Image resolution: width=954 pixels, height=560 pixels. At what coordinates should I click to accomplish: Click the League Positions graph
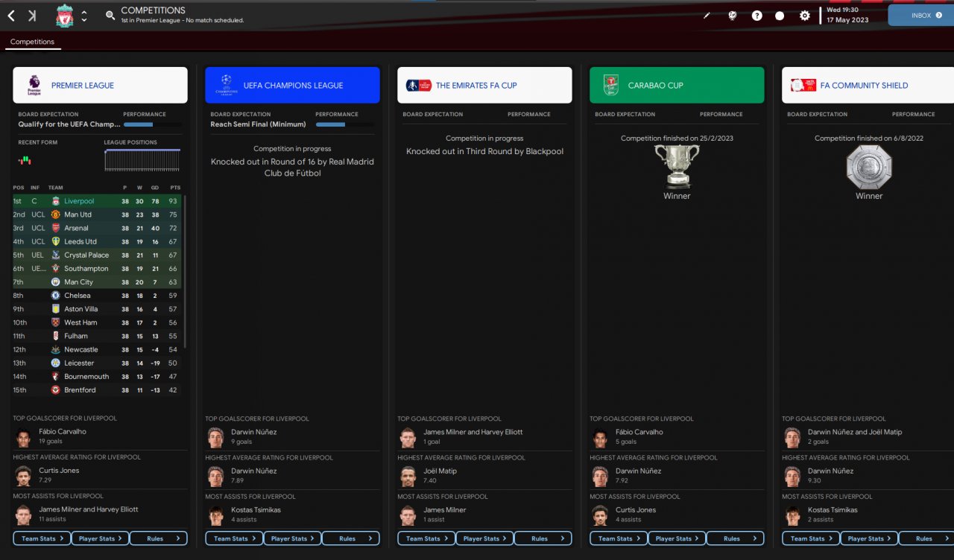[x=143, y=161]
